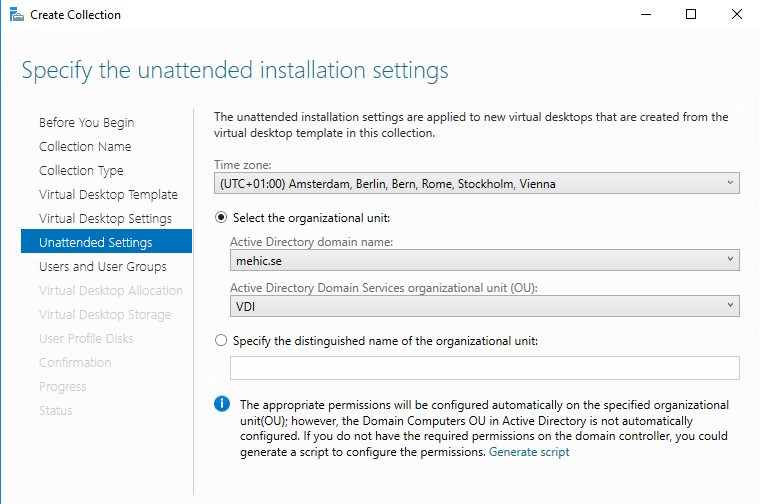Choose the Select the organizational unit radio button
Viewport: 760px width, 504px height.
pos(222,218)
